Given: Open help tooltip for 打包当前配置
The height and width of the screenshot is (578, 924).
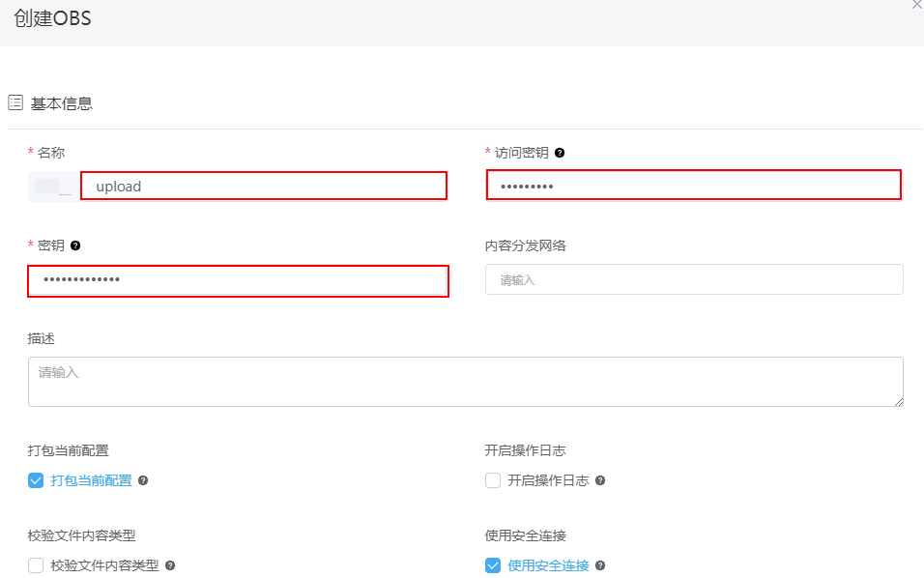Looking at the screenshot, I should pos(143,480).
